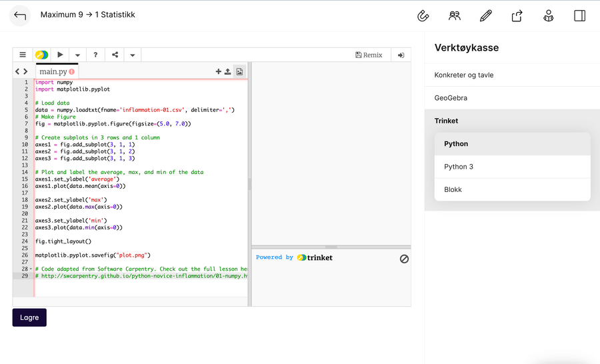Add a new file with plus icon
Image resolution: width=600 pixels, height=364 pixels.
[x=219, y=71]
